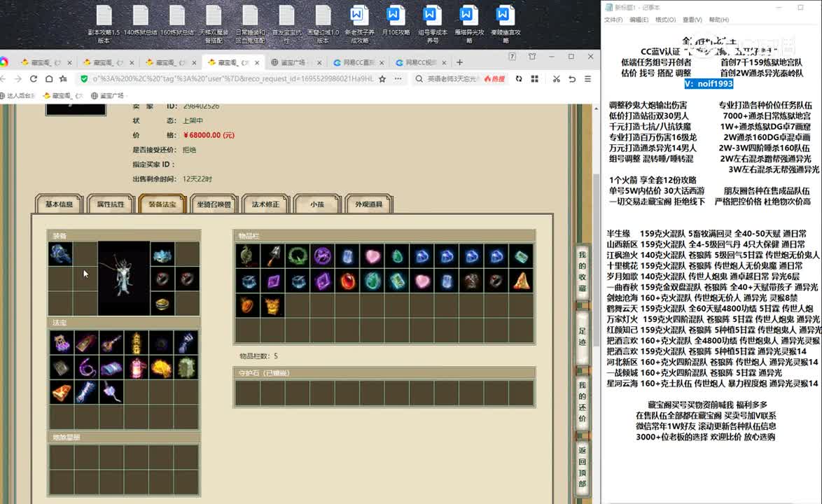The image size is (822, 504).
Task: Click the 热搜 hot search button
Action: click(x=495, y=78)
